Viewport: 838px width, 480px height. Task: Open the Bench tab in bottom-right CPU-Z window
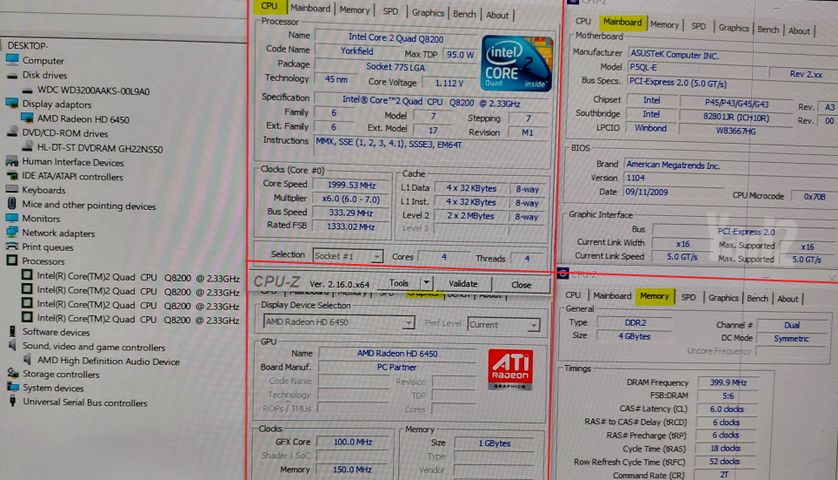(757, 298)
